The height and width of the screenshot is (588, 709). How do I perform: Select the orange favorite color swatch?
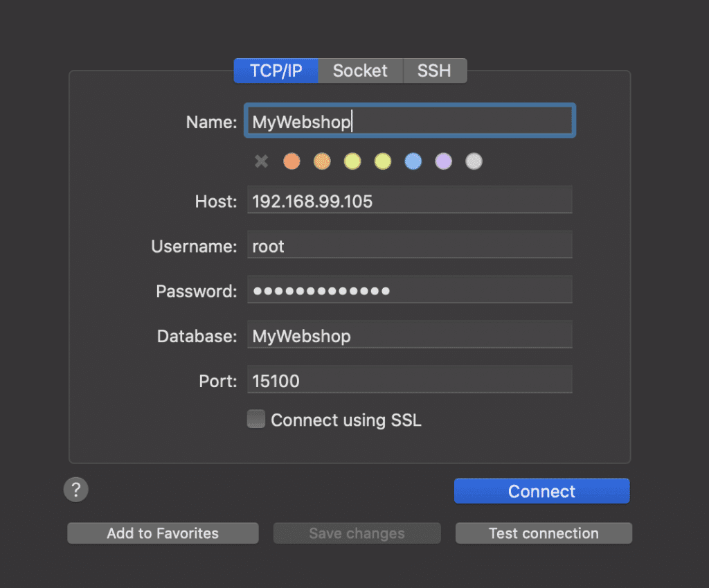coord(291,161)
